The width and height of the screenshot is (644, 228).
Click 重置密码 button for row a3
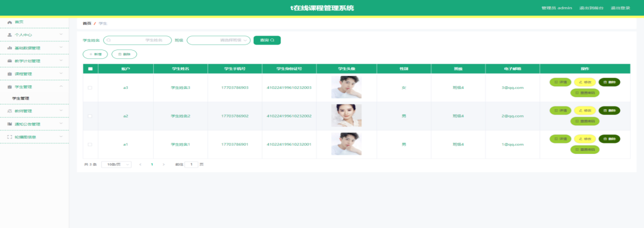pos(585,93)
